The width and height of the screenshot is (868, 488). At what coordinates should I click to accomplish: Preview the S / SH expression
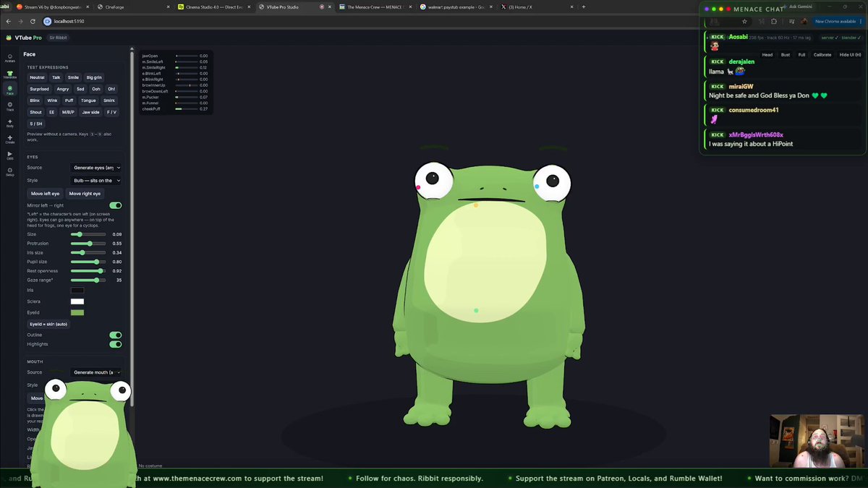click(36, 124)
